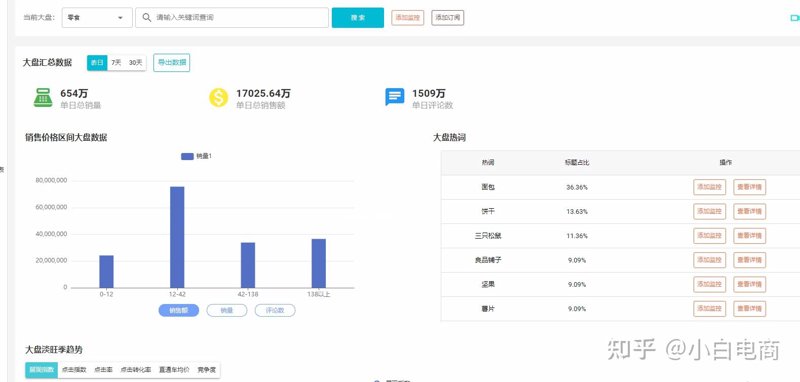Click the magnifier icon in search box
The height and width of the screenshot is (382, 800).
(147, 17)
